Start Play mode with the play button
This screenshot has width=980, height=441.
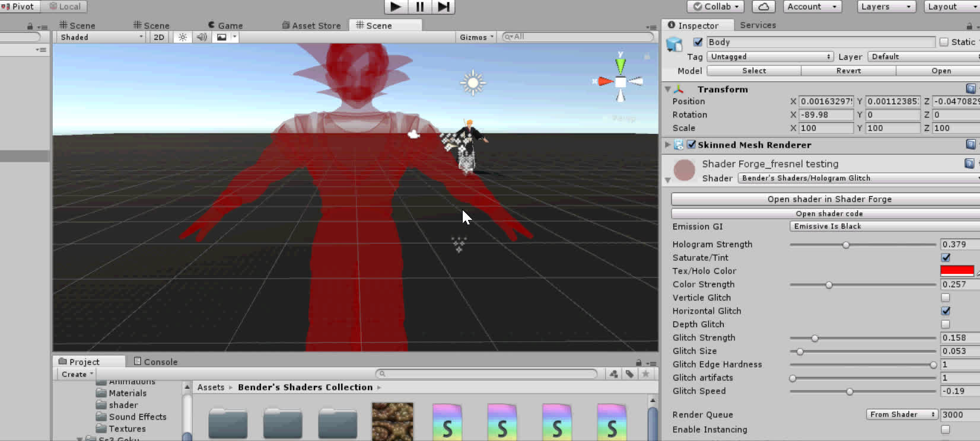tap(396, 7)
